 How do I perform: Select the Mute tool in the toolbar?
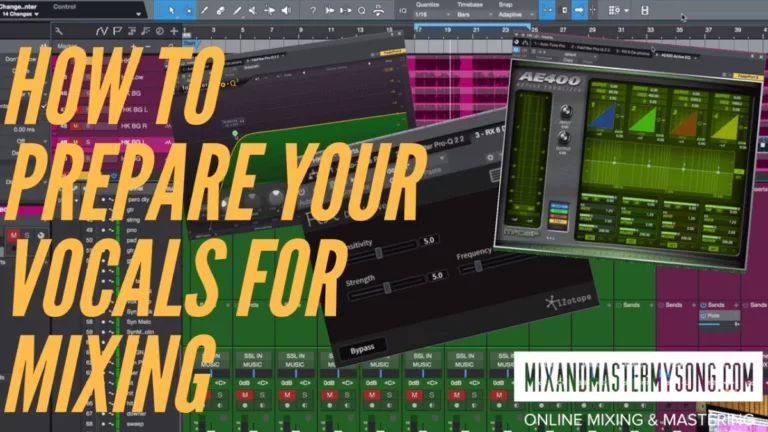(253, 10)
